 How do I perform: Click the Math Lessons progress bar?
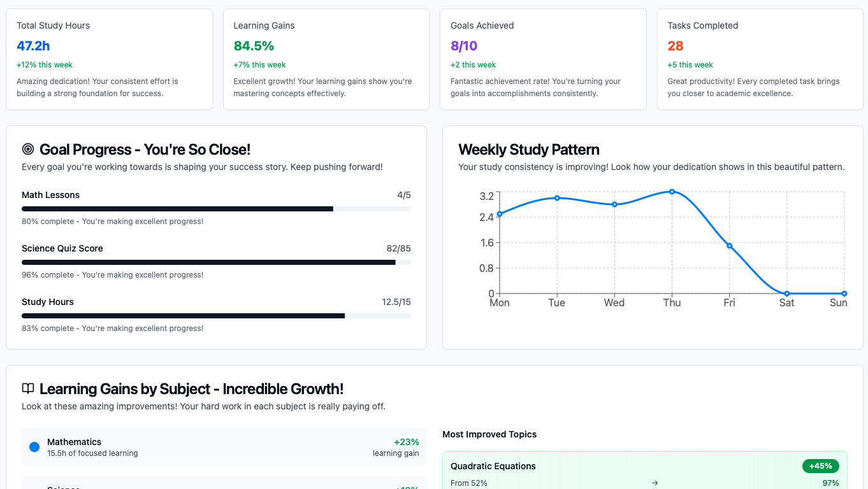point(216,209)
